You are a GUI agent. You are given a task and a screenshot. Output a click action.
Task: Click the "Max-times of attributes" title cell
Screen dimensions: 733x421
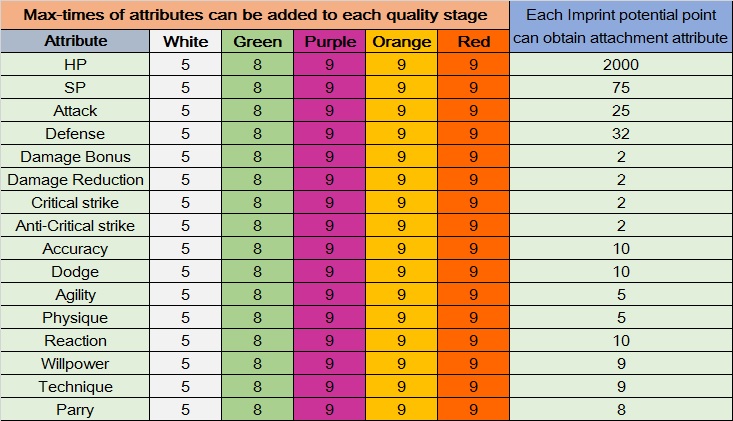point(255,16)
